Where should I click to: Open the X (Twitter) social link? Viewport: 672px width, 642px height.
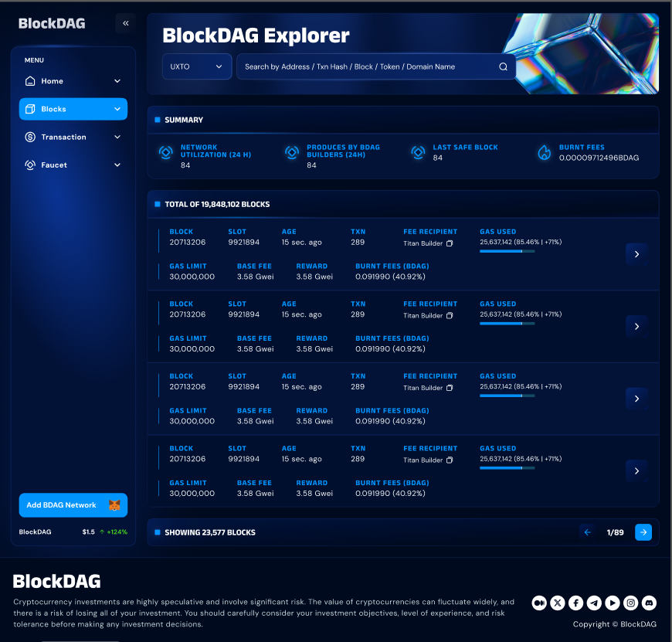pos(558,603)
